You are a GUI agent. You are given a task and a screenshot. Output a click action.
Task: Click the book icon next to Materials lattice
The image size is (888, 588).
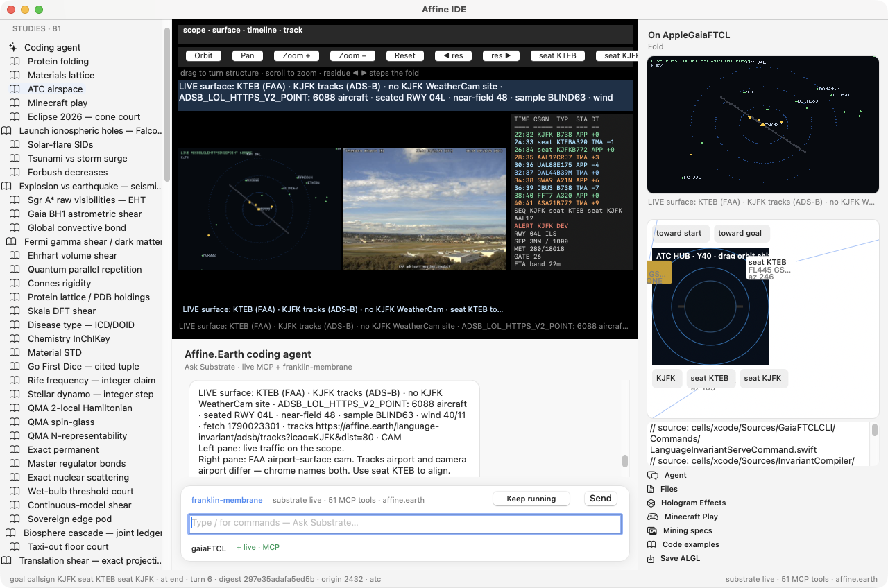15,75
